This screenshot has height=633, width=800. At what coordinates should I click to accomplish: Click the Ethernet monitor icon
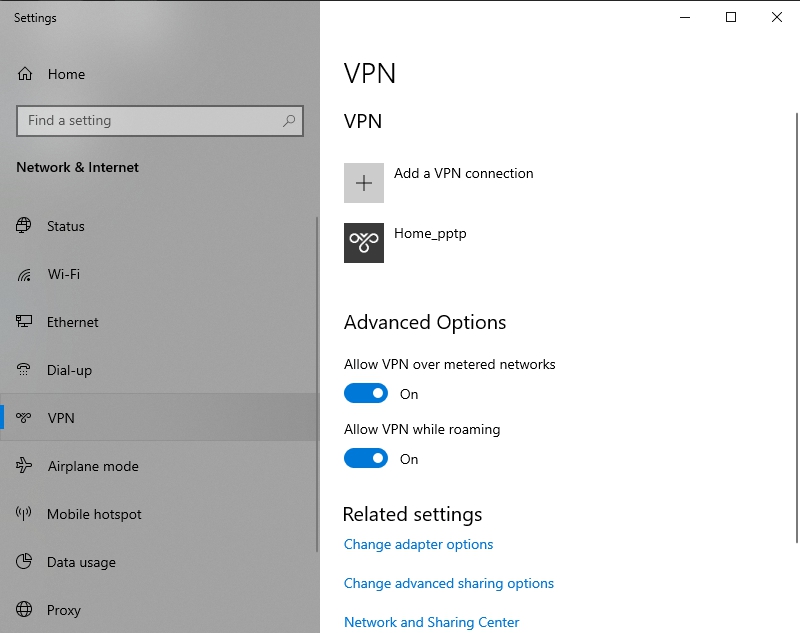[25, 322]
